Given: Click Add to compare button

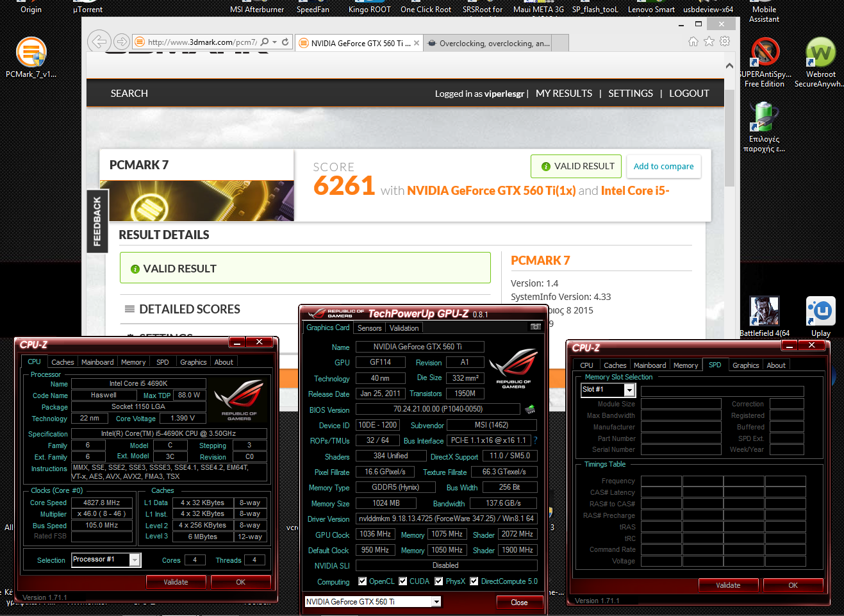Looking at the screenshot, I should click(x=664, y=167).
